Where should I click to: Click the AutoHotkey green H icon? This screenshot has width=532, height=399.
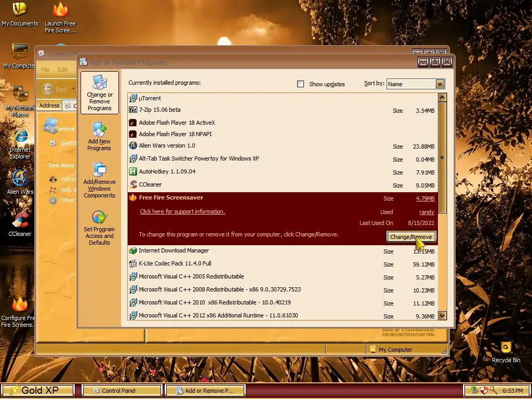click(132, 171)
